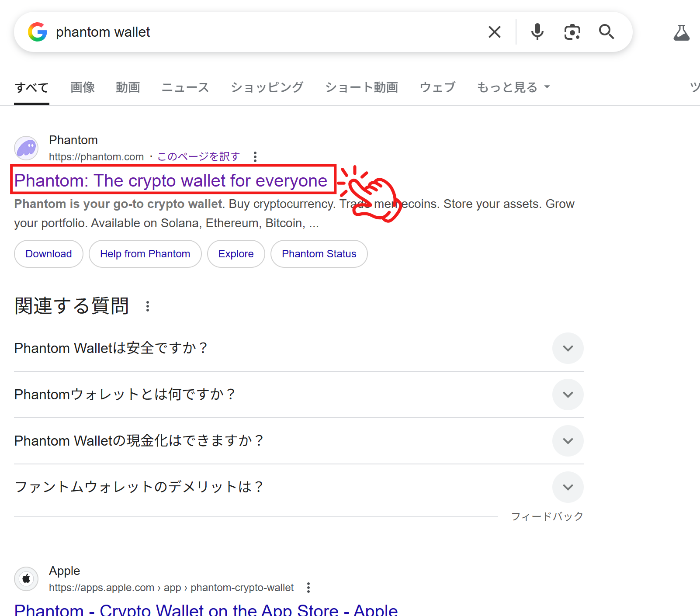The height and width of the screenshot is (616, 700).
Task: Click the Phantom ghost favicon
Action: [x=26, y=148]
